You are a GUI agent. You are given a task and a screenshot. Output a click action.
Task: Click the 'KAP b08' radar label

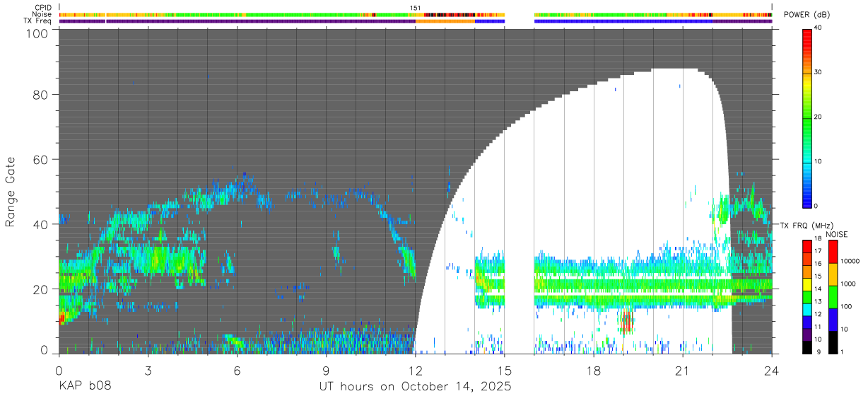point(84,387)
